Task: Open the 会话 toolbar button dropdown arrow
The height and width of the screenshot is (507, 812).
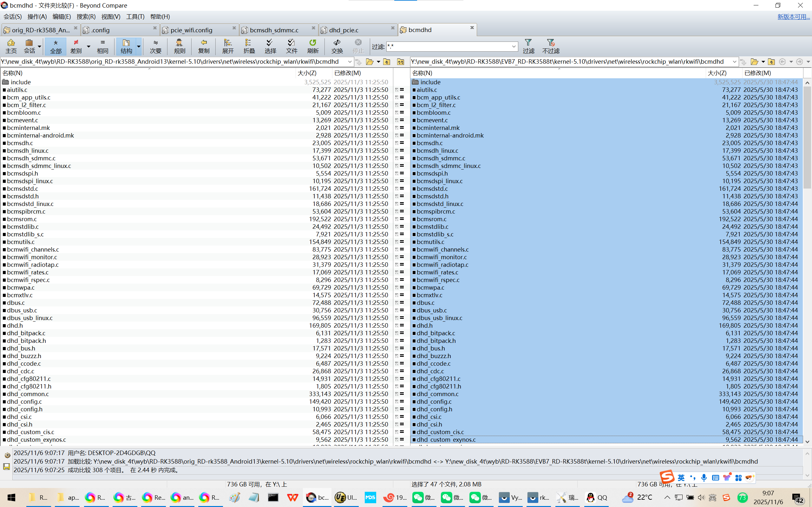Action: 40,47
